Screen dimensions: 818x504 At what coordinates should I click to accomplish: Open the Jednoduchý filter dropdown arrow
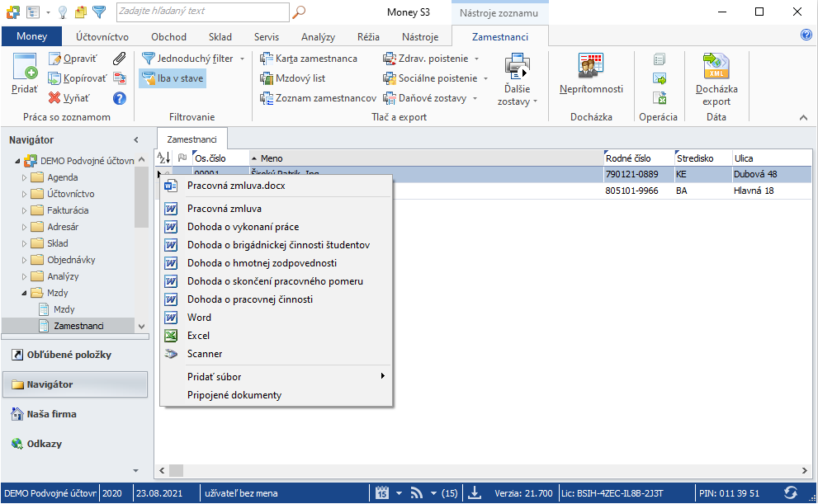coord(242,59)
